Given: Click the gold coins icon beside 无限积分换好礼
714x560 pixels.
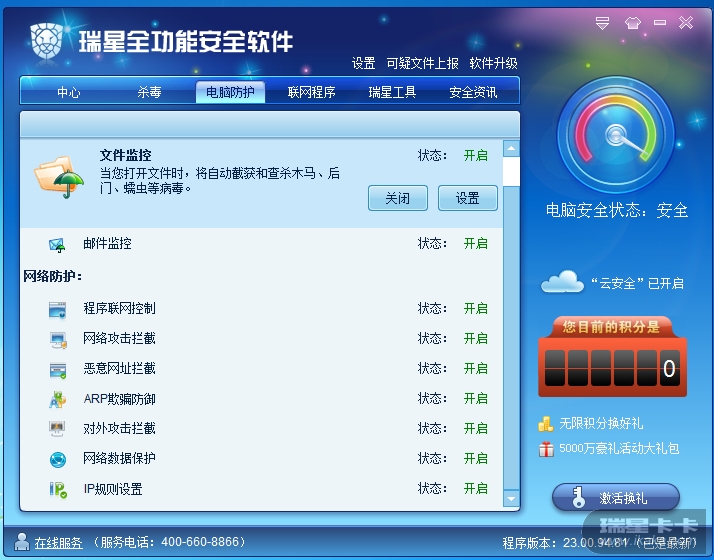Looking at the screenshot, I should 546,423.
